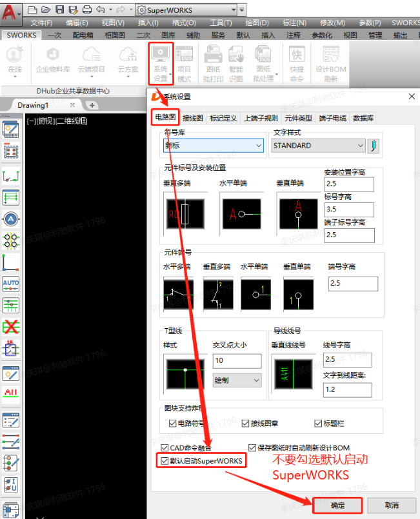Click the text style edit icon beside STANDARD
The height and width of the screenshot is (519, 420).
(374, 146)
